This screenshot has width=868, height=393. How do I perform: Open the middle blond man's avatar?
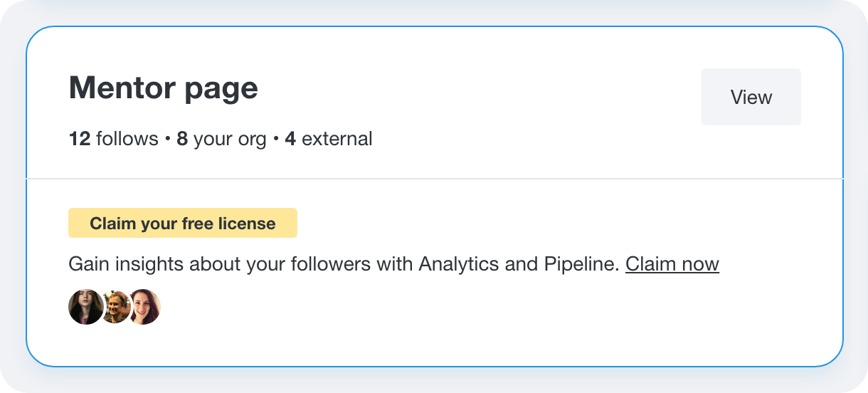tap(115, 307)
